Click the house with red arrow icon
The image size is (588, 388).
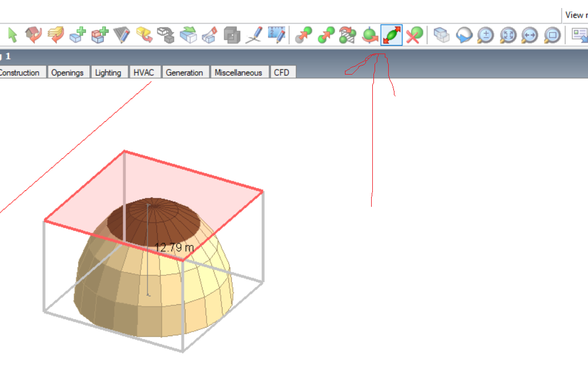point(34,35)
